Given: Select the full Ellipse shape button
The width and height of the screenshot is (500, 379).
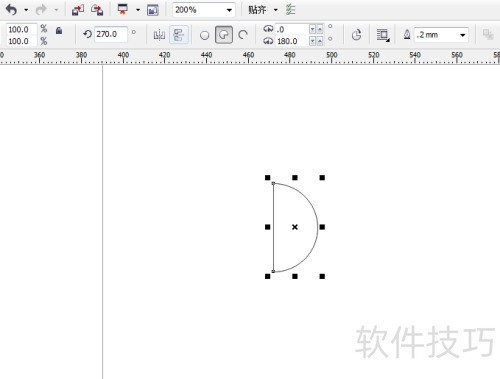Looking at the screenshot, I should tap(205, 35).
